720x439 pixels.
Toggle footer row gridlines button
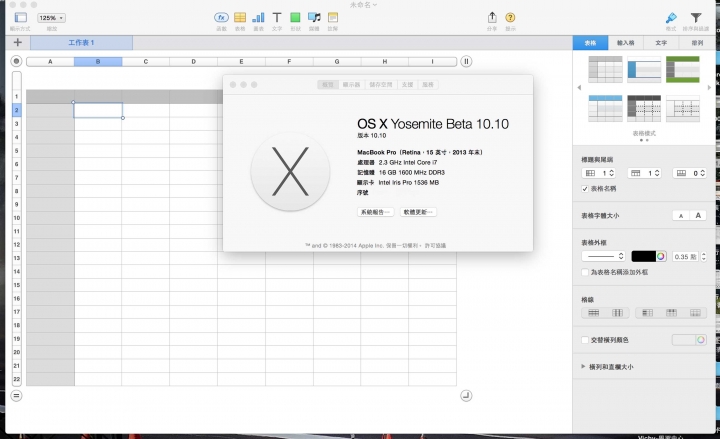click(x=695, y=313)
